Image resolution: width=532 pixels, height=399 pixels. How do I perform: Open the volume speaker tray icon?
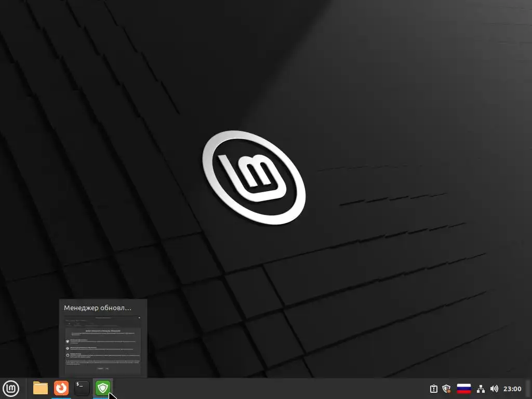click(495, 389)
